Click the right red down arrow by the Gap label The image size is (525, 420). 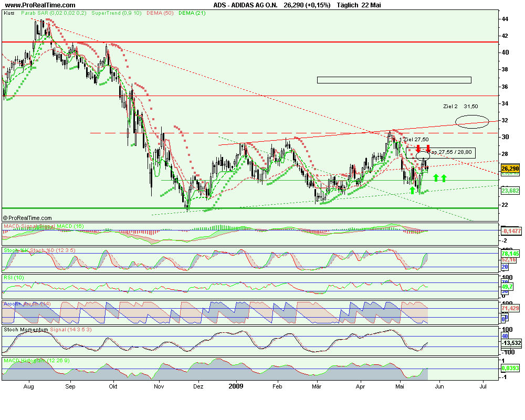click(x=428, y=149)
